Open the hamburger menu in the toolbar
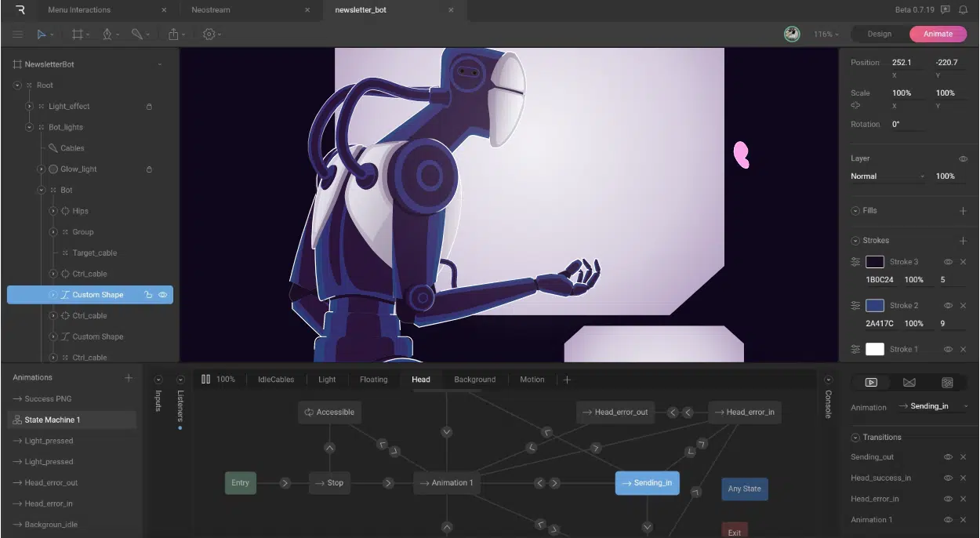This screenshot has height=538, width=980. click(x=17, y=35)
